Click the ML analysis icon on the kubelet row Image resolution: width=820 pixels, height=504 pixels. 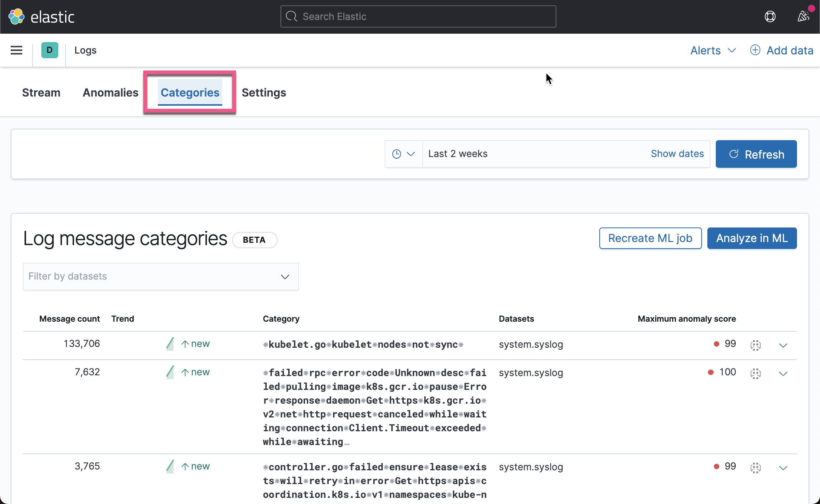click(756, 345)
